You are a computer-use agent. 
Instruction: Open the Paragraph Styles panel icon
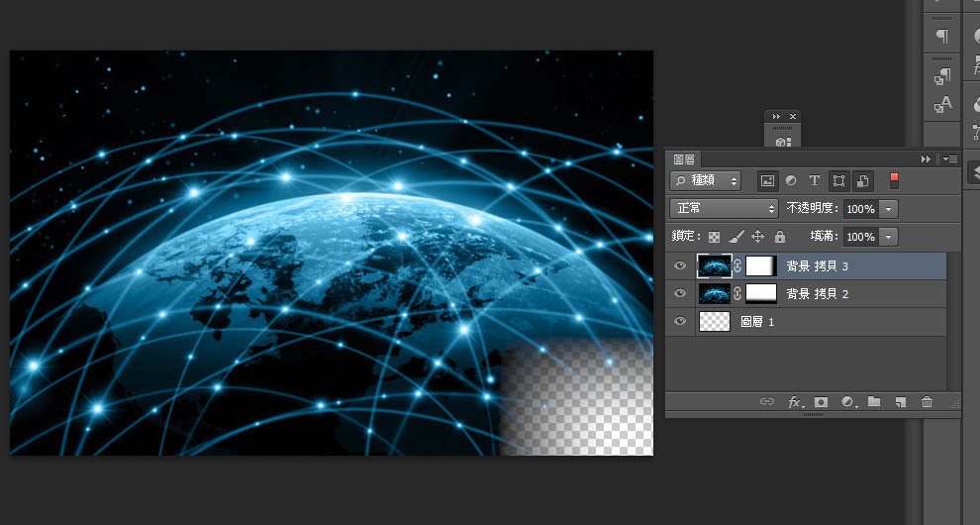[941, 76]
